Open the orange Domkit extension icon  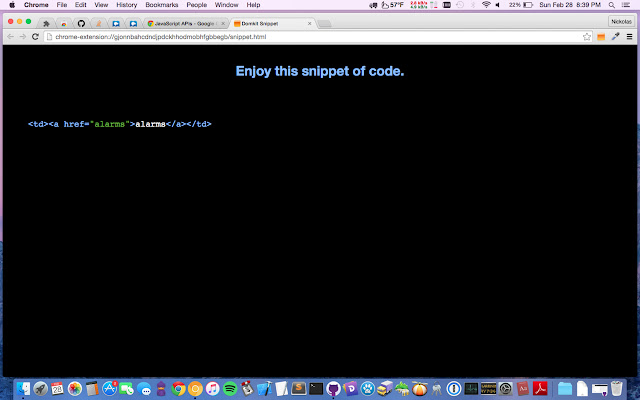tap(601, 37)
